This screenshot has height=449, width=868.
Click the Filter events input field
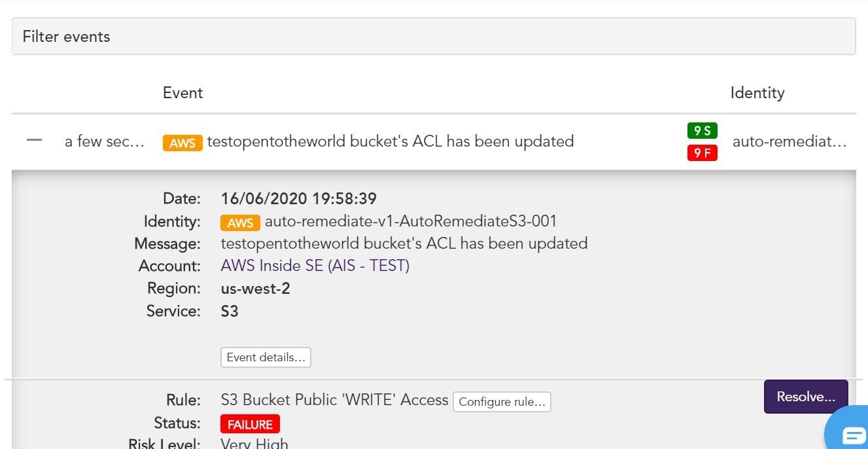[x=434, y=37]
